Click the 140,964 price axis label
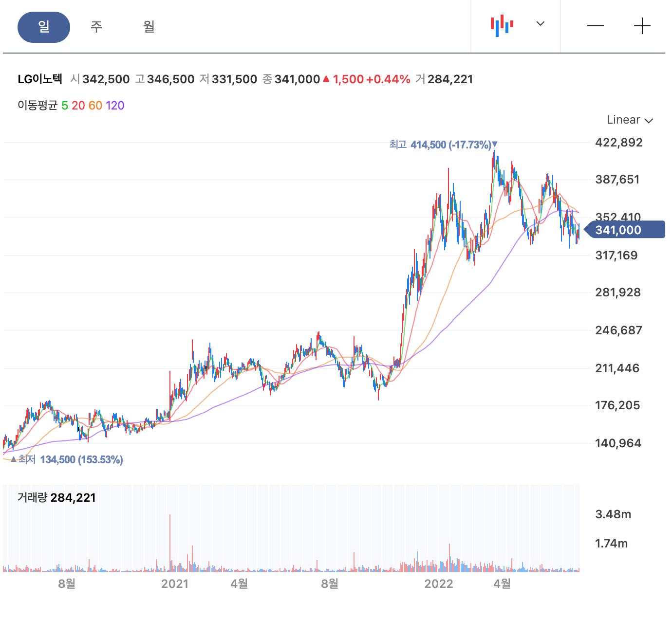 pyautogui.click(x=618, y=443)
